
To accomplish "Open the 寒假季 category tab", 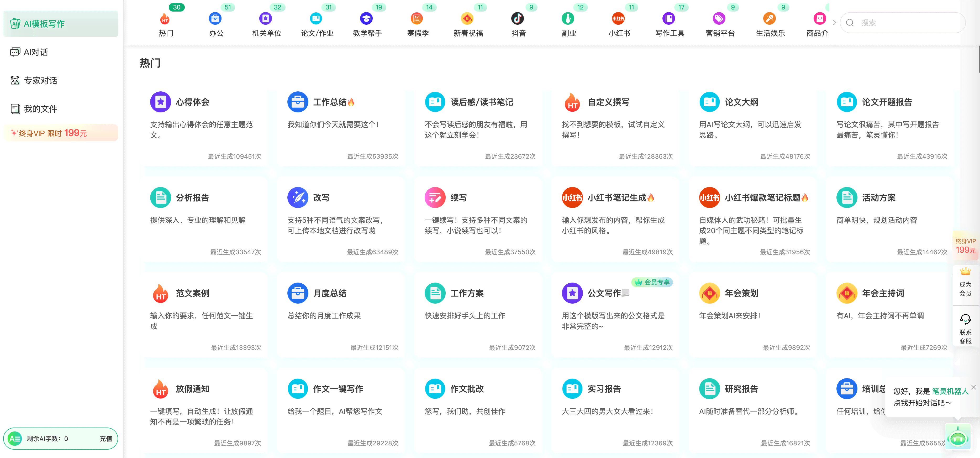I will [413, 23].
